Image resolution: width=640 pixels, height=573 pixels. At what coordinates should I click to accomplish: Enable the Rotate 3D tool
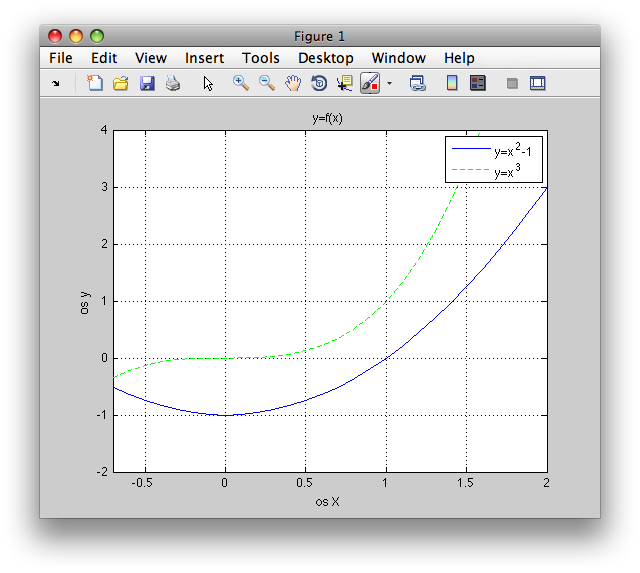pos(319,83)
